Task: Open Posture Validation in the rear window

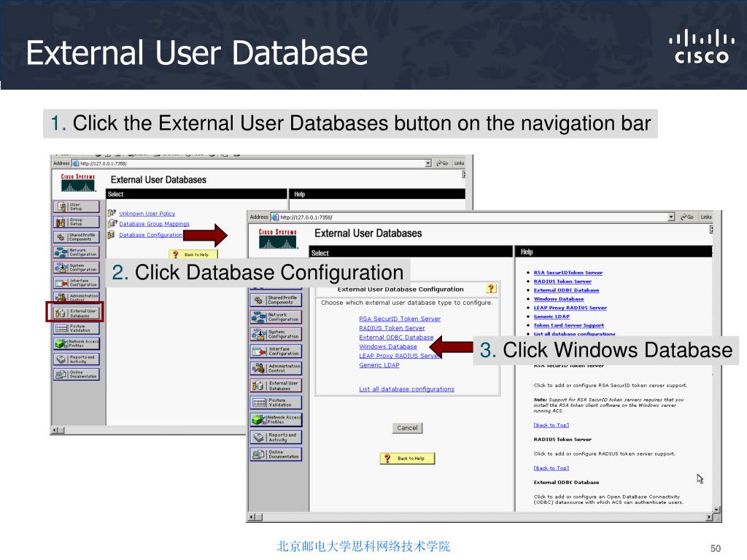Action: pyautogui.click(x=76, y=329)
